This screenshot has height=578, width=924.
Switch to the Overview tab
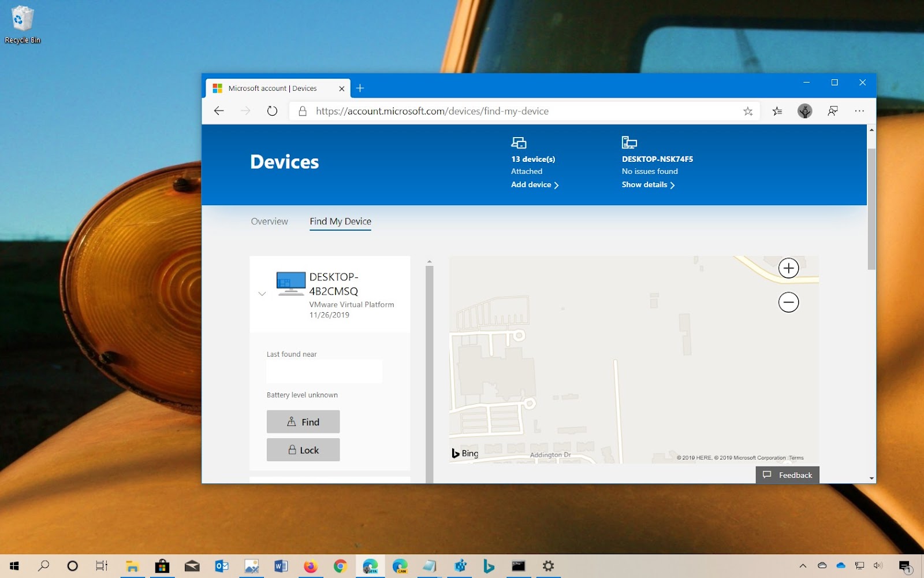[x=269, y=221]
